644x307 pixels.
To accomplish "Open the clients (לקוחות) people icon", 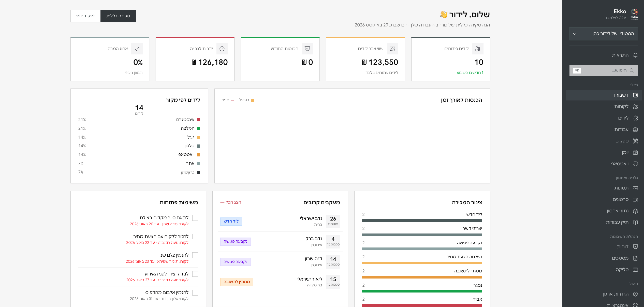I will coord(635,107).
